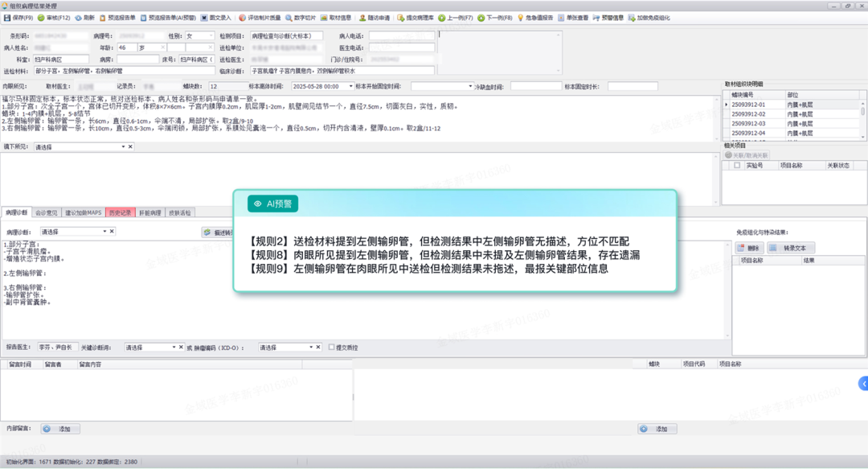Viewport: 868px width, 469px height.
Task: Open the 建议加做MAPS tab
Action: pos(83,212)
